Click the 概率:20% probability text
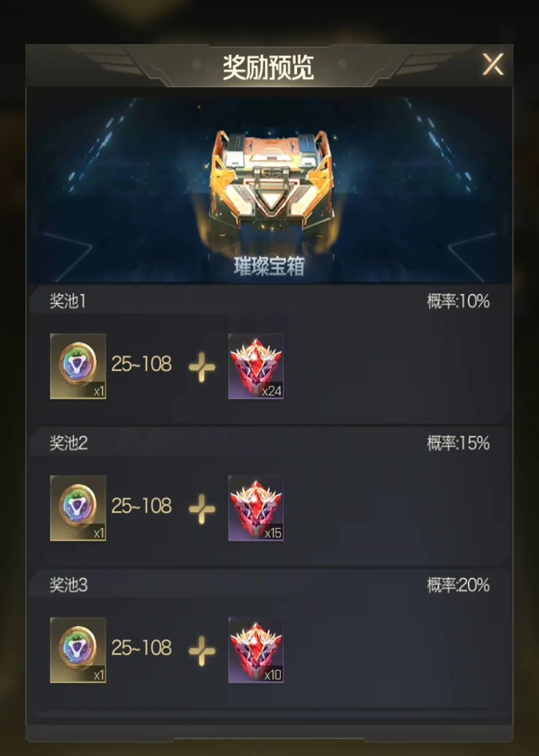Viewport: 539px width, 756px height. [458, 585]
